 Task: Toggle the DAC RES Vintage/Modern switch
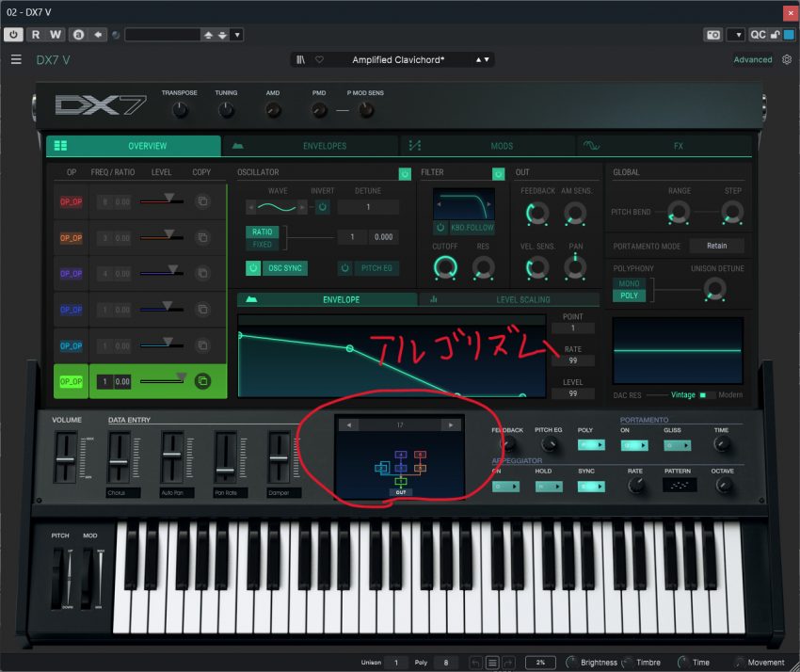703,395
